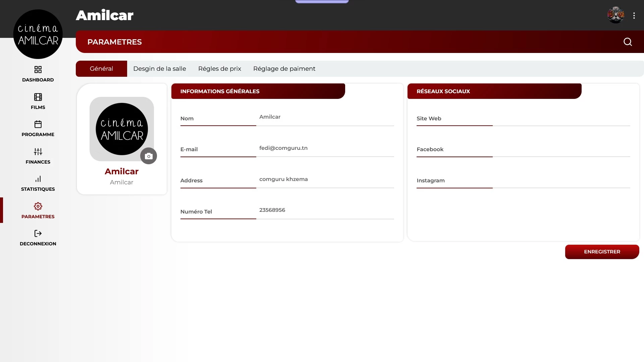This screenshot has width=644, height=362.
Task: Switch to Régles de prix tab
Action: 220,69
